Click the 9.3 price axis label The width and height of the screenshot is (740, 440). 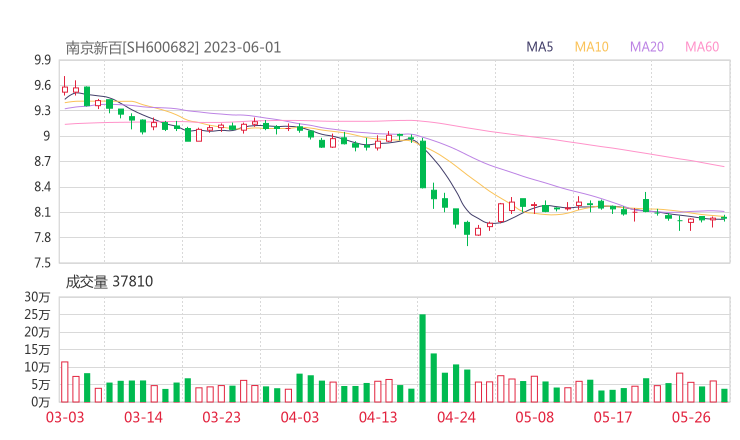tap(42, 111)
